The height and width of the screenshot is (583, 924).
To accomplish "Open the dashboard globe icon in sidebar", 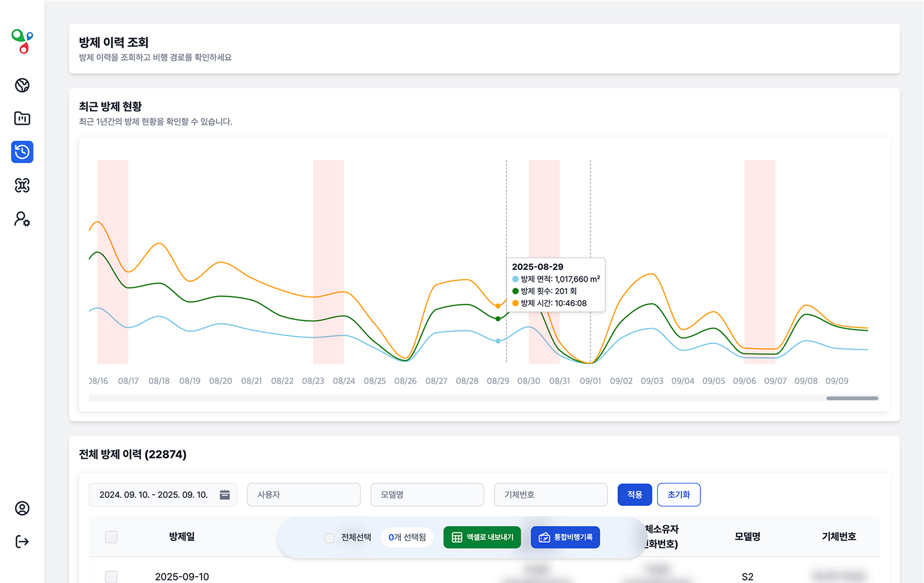I will click(x=22, y=85).
